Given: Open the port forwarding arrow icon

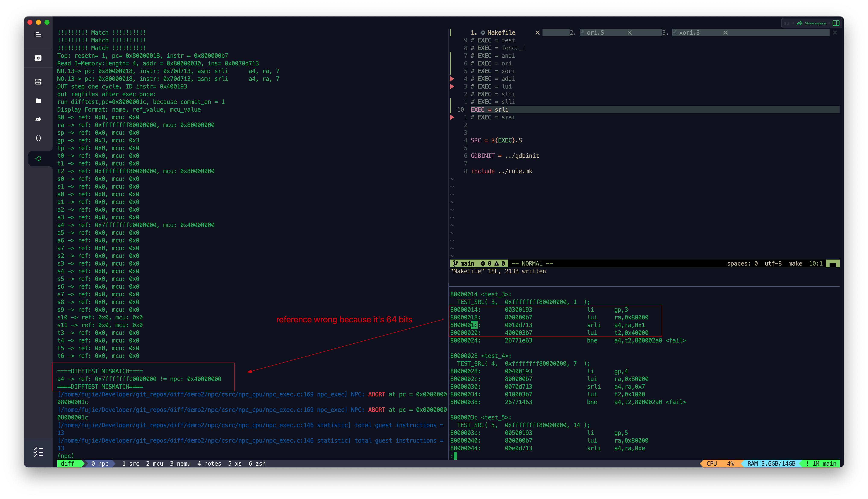Looking at the screenshot, I should [38, 119].
